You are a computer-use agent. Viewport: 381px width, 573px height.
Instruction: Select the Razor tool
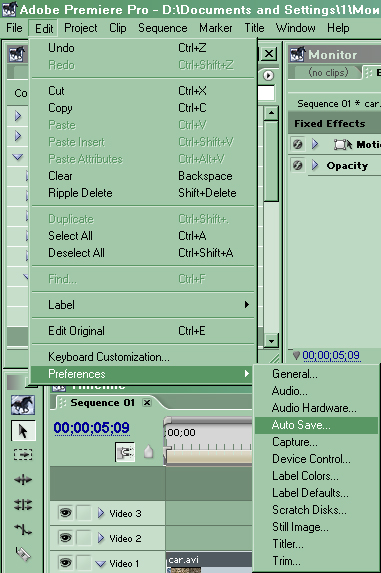coord(23,554)
